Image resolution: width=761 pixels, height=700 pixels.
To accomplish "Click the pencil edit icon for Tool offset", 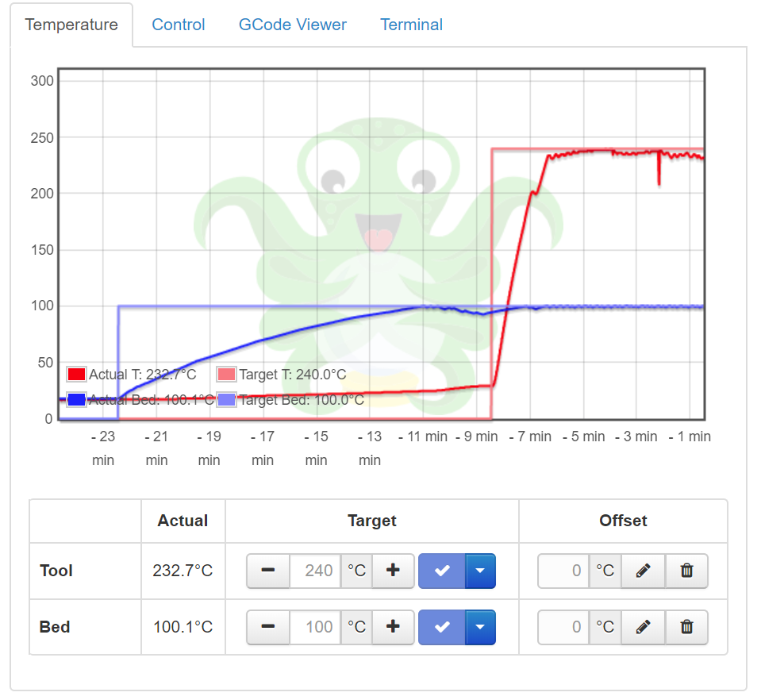I will tap(642, 570).
